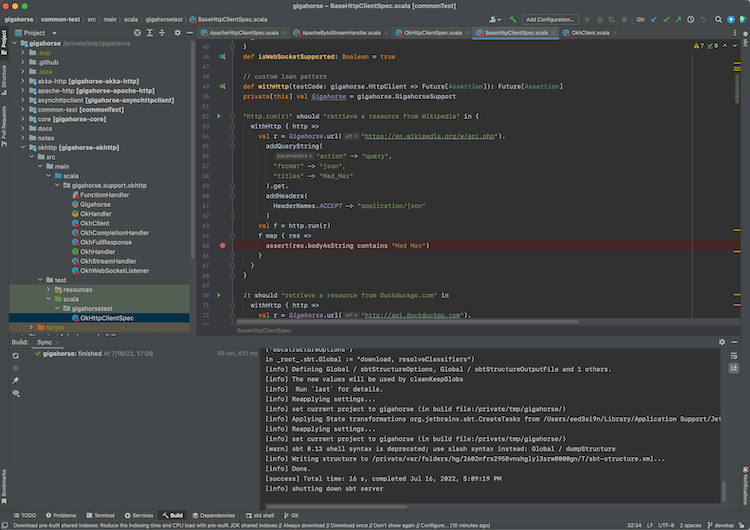Hide the Build tool window

(734, 342)
